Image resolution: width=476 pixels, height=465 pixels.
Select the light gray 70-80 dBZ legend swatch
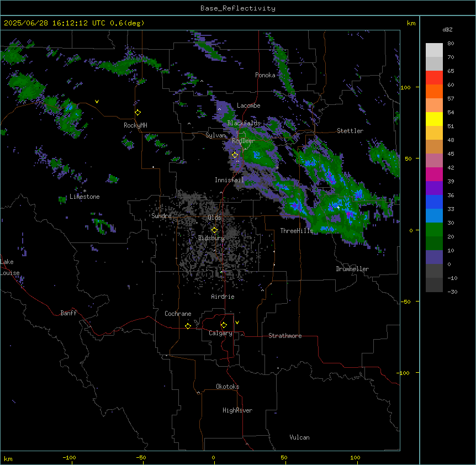[434, 50]
